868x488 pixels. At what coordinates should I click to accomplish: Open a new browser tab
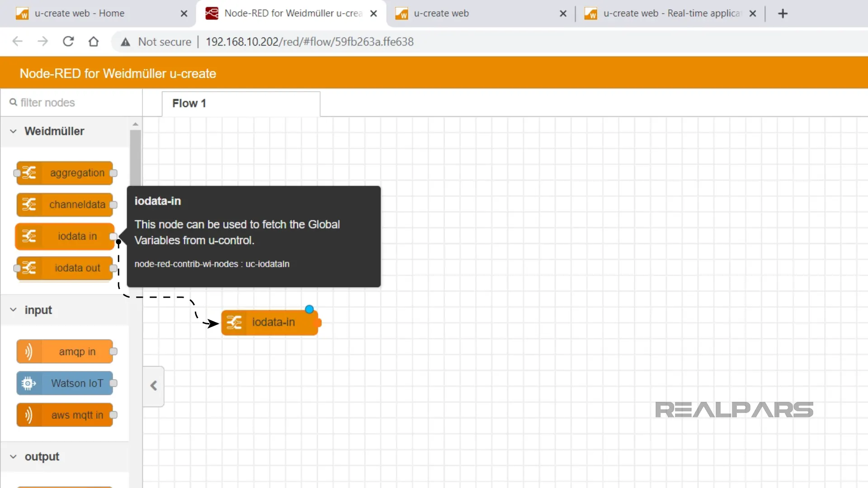[x=783, y=14]
